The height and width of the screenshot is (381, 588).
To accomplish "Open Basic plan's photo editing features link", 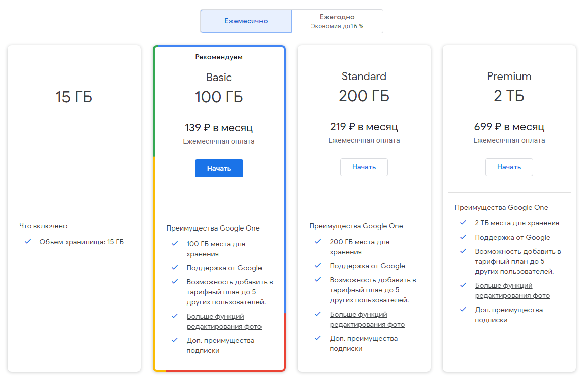I will (224, 321).
